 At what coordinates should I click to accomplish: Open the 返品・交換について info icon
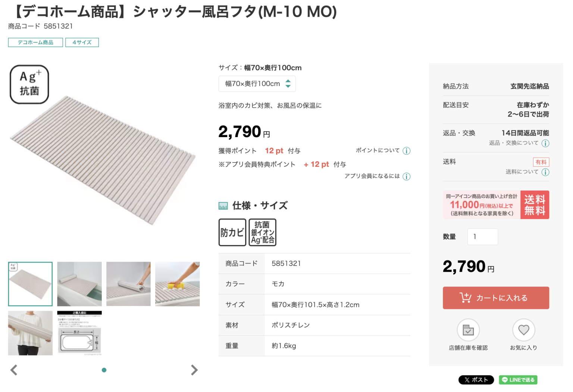[x=545, y=143]
